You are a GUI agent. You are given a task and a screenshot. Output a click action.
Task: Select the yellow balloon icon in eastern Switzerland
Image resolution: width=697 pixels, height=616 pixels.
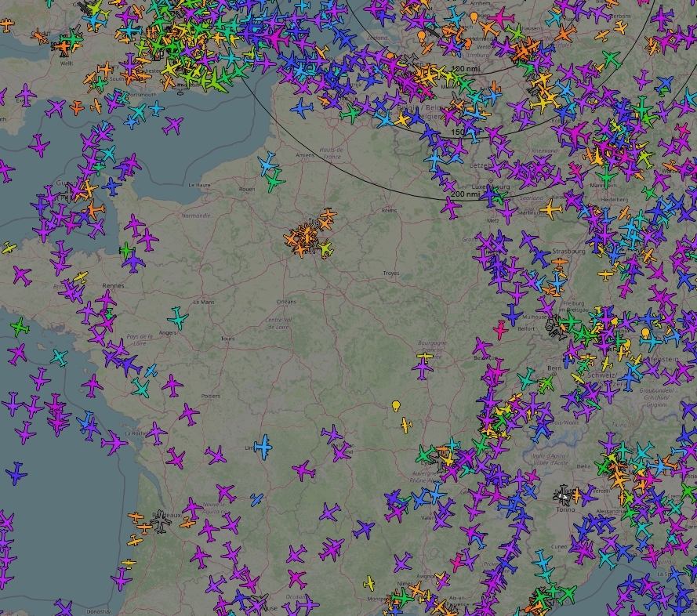(645, 332)
